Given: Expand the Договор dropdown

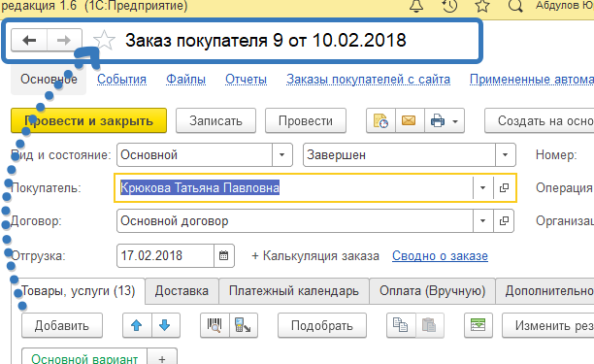Looking at the screenshot, I should pyautogui.click(x=483, y=220).
